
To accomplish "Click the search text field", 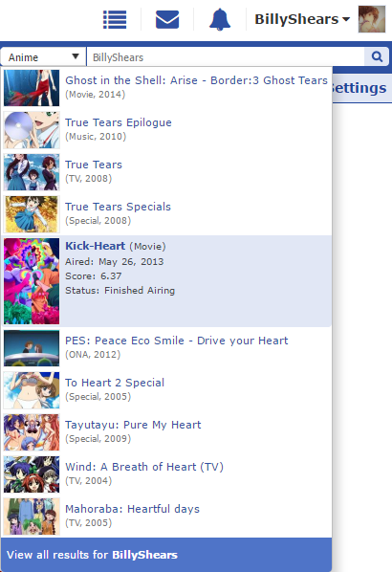I will 226,56.
